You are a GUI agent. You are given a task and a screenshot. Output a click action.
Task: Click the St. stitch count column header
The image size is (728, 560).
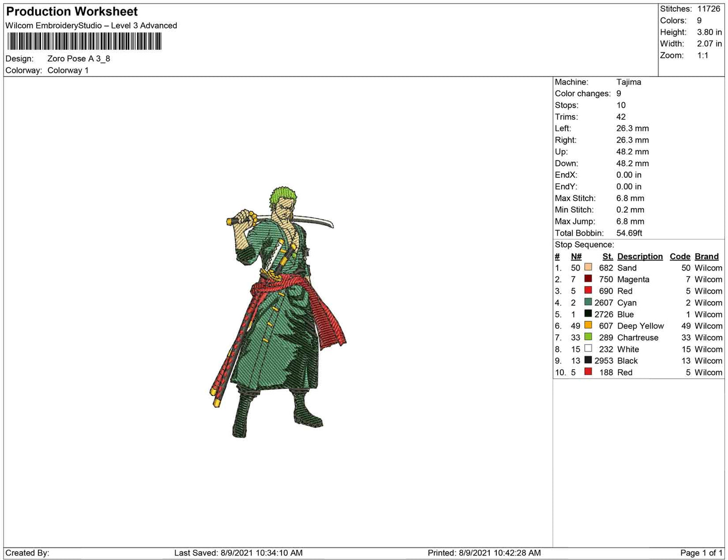pyautogui.click(x=607, y=256)
